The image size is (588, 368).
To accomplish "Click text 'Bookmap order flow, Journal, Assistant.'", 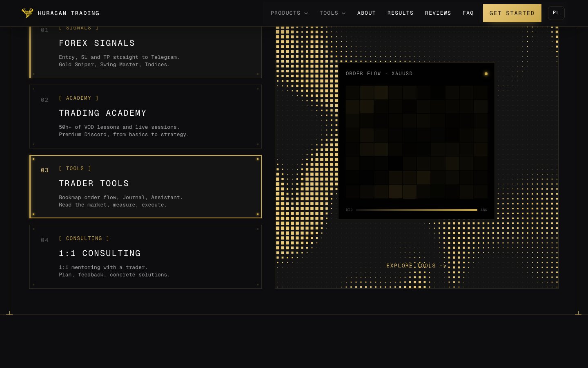I will coord(120,197).
